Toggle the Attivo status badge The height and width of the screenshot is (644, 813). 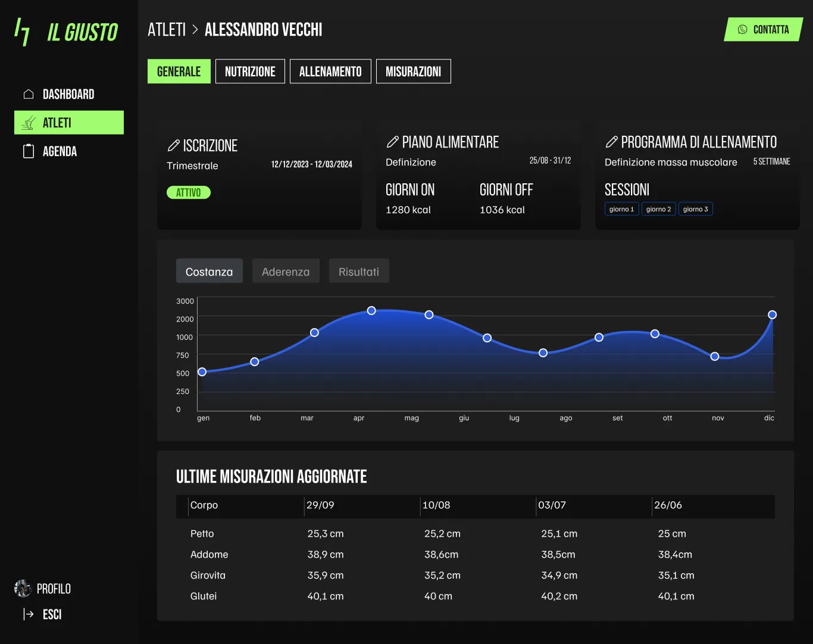(188, 192)
